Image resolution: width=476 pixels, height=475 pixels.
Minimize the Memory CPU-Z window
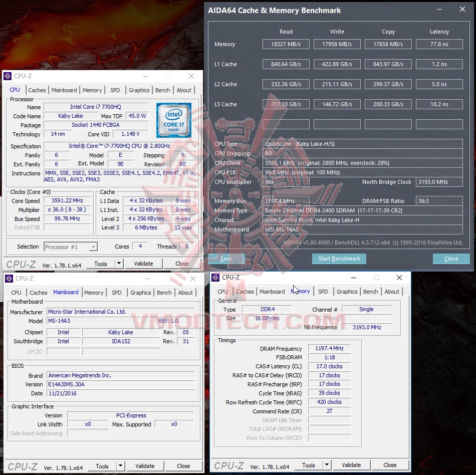pos(354,278)
